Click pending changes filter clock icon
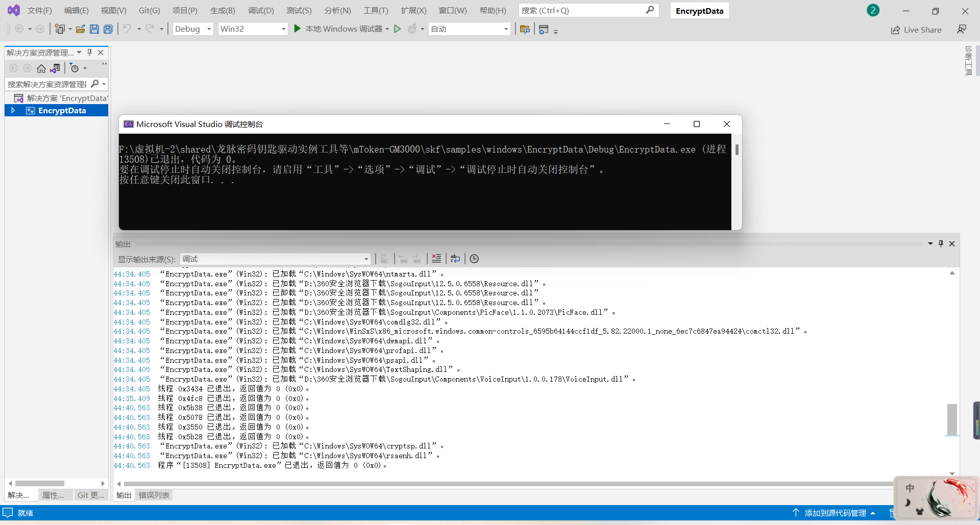 [75, 68]
